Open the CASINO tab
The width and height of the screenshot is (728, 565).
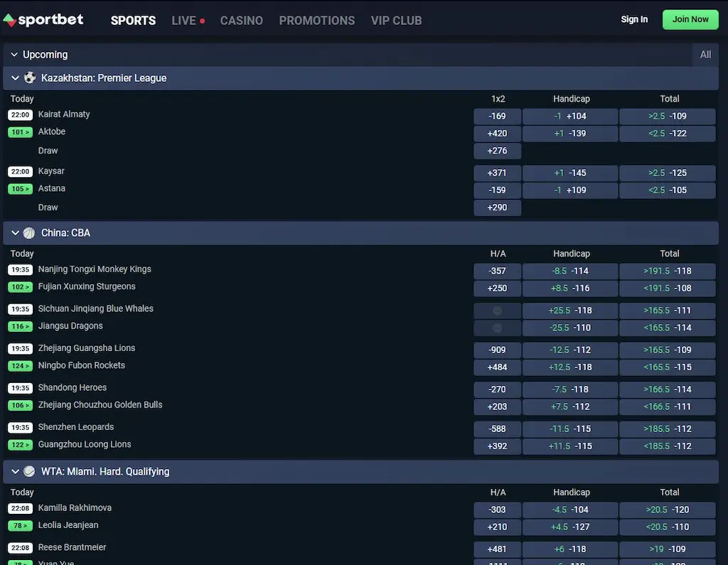(x=242, y=21)
